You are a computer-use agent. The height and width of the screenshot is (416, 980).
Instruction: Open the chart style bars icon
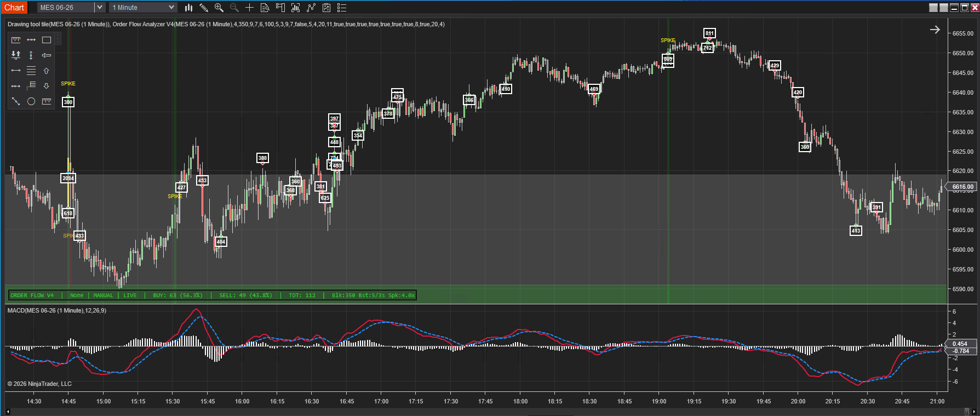(x=188, y=8)
